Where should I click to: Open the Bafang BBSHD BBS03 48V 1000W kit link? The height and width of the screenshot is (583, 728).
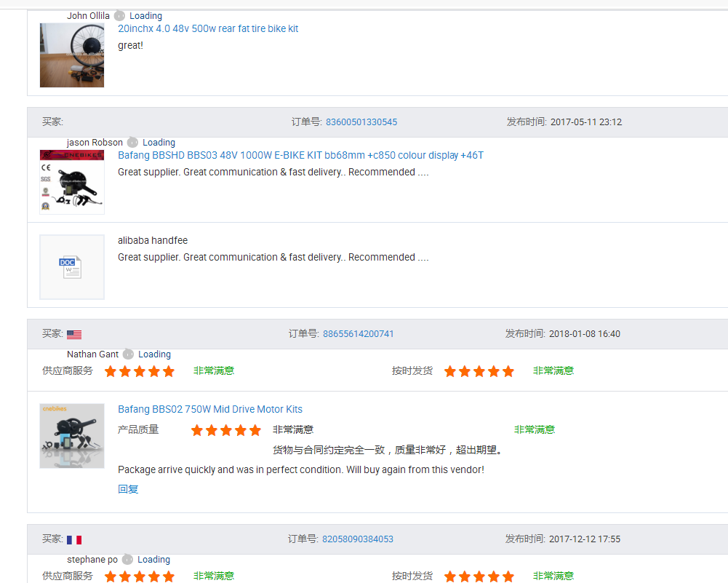[x=300, y=156]
